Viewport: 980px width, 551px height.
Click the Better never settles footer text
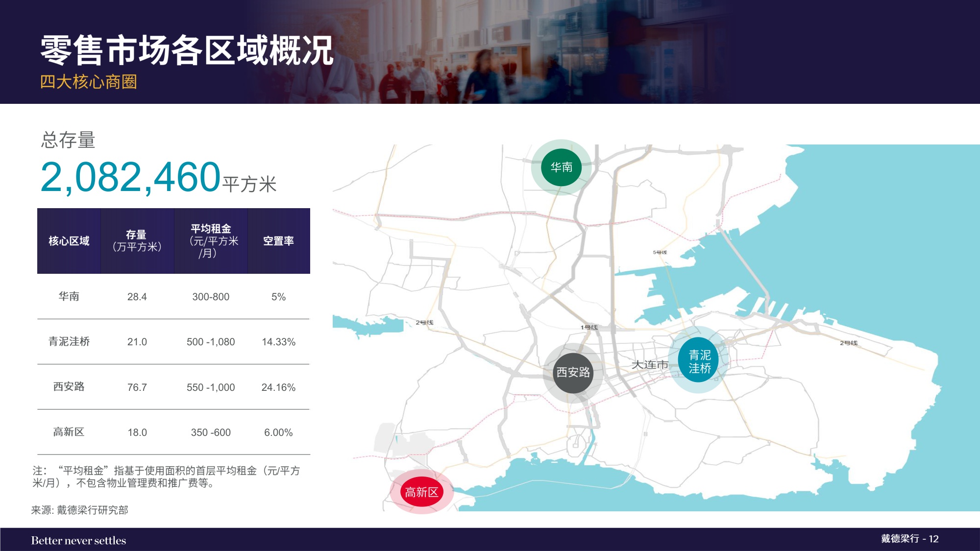(x=78, y=541)
